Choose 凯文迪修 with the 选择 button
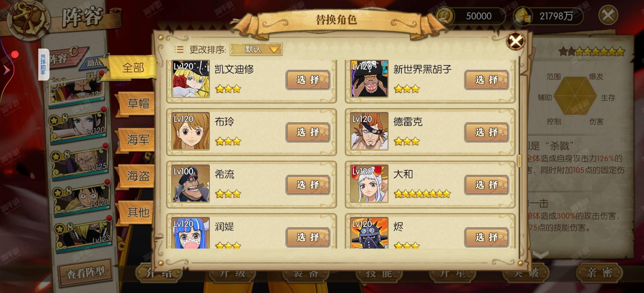The image size is (644, 293). [x=308, y=80]
